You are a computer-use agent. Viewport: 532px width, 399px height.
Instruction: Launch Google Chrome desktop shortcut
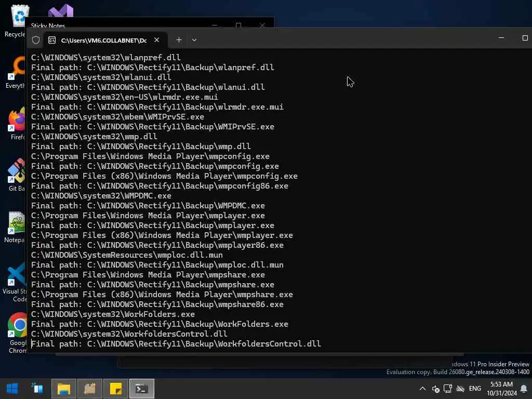tap(17, 334)
